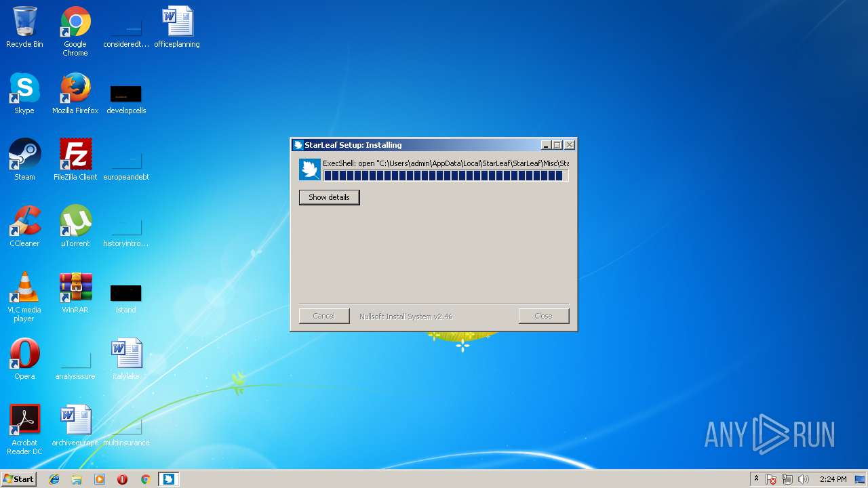
Task: Launch Acrobat Reader DC shortcut
Action: click(24, 430)
